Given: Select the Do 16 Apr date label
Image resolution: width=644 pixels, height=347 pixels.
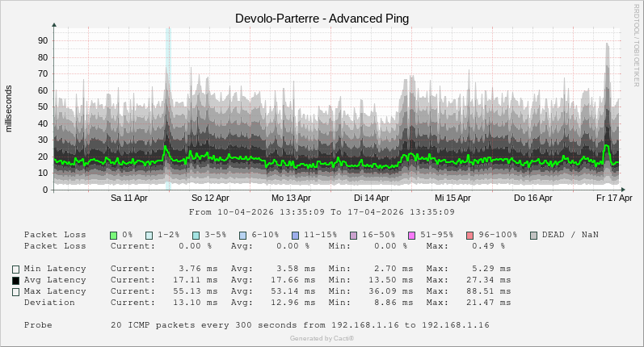Looking at the screenshot, I should click(x=533, y=198).
